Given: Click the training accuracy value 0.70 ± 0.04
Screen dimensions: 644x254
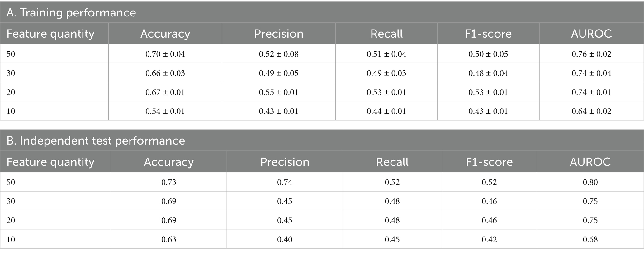Looking at the screenshot, I should coord(165,54).
